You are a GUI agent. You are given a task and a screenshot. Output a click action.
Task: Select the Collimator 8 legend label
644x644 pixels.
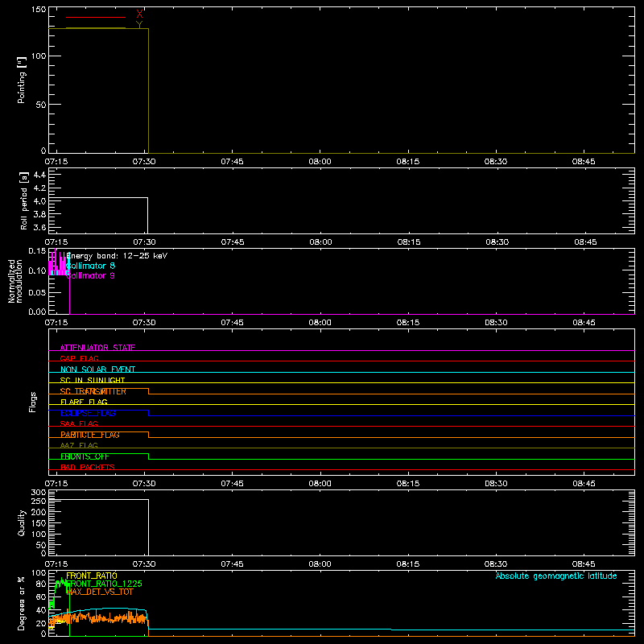click(90, 266)
